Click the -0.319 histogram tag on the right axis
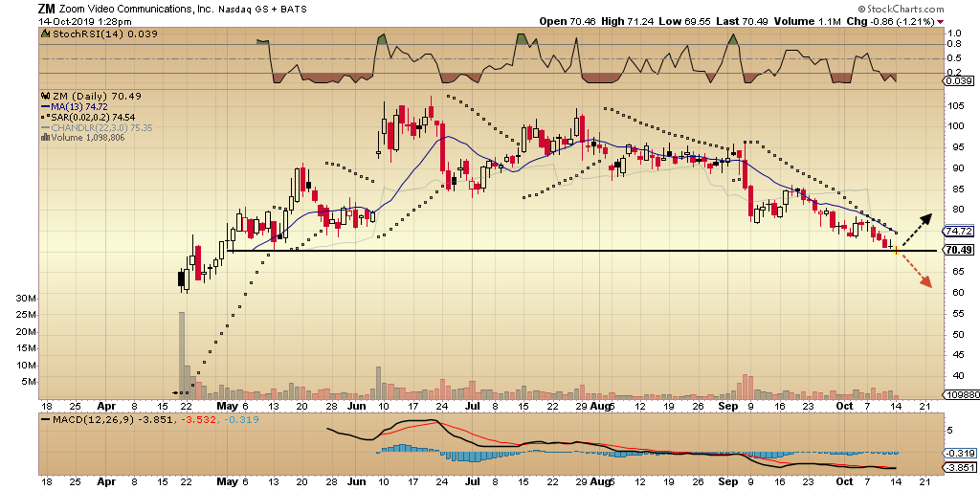 pyautogui.click(x=959, y=454)
